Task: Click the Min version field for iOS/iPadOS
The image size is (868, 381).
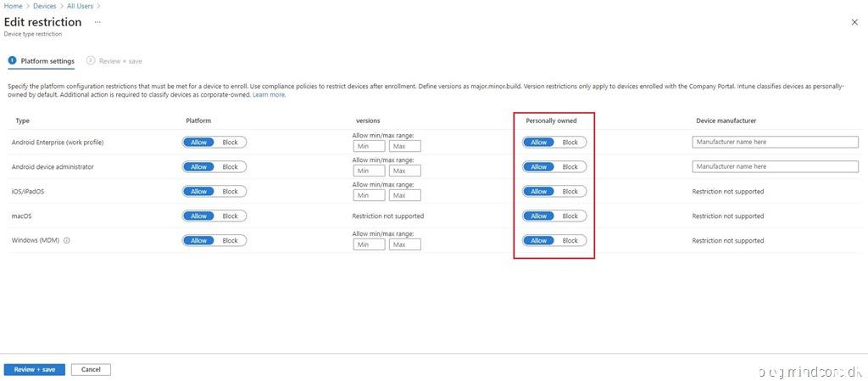Action: click(369, 195)
